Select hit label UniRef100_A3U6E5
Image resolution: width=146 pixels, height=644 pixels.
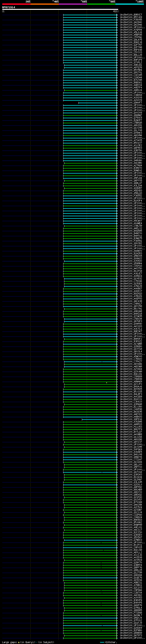[131, 452]
